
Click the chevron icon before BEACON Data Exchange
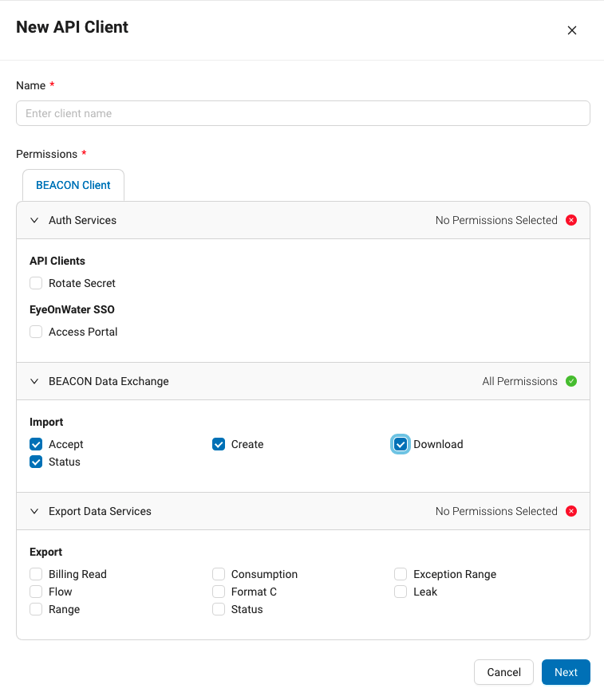(34, 381)
